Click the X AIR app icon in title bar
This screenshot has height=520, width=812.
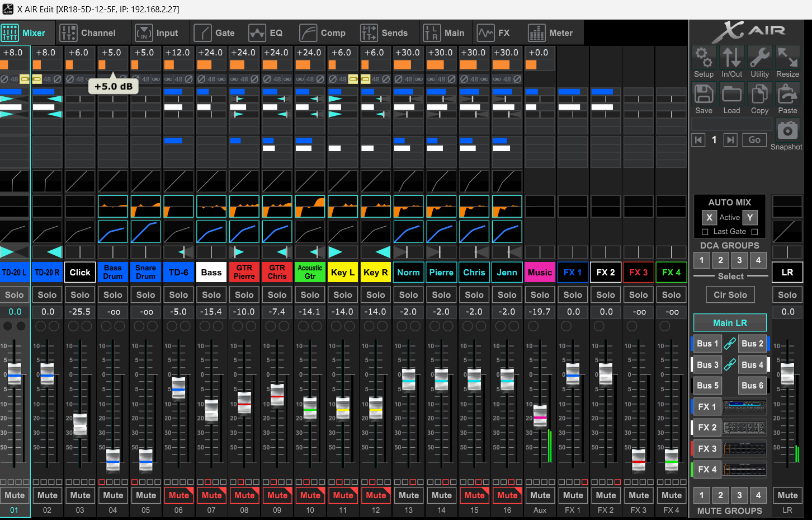click(8, 9)
